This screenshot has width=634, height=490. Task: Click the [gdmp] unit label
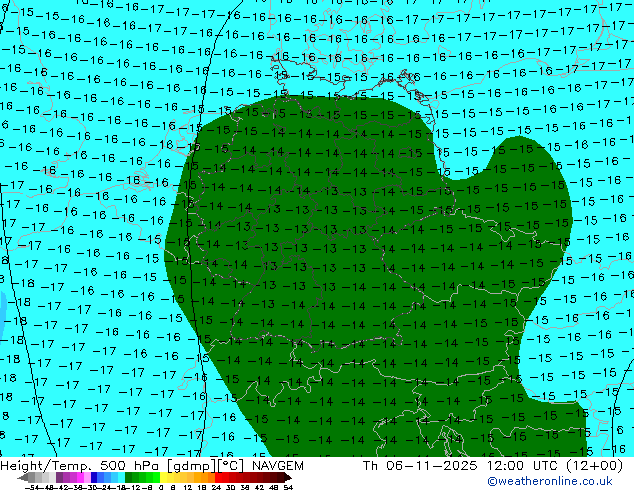point(191,466)
